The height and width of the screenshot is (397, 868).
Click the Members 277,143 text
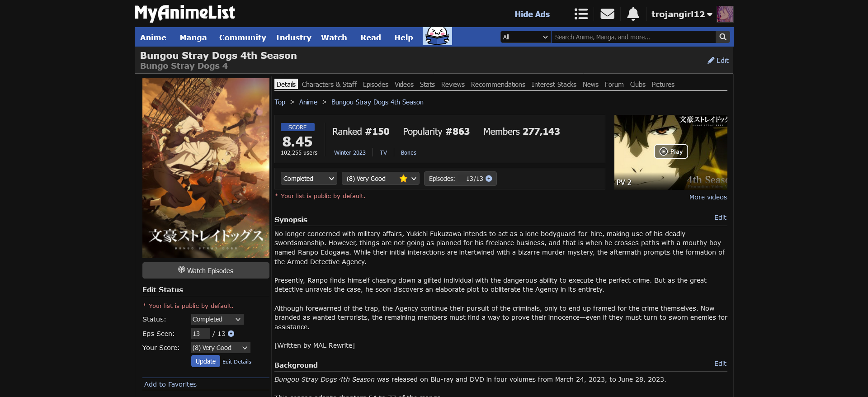point(521,132)
